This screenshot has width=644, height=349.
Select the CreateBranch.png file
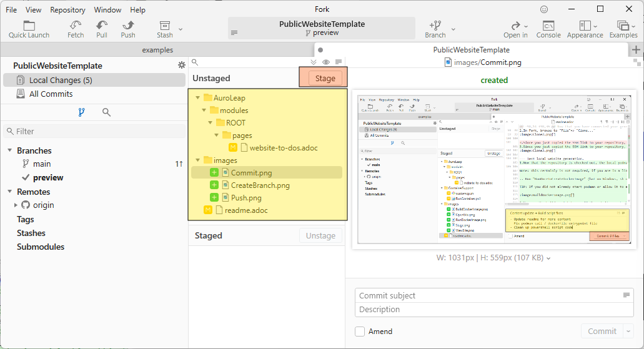260,185
